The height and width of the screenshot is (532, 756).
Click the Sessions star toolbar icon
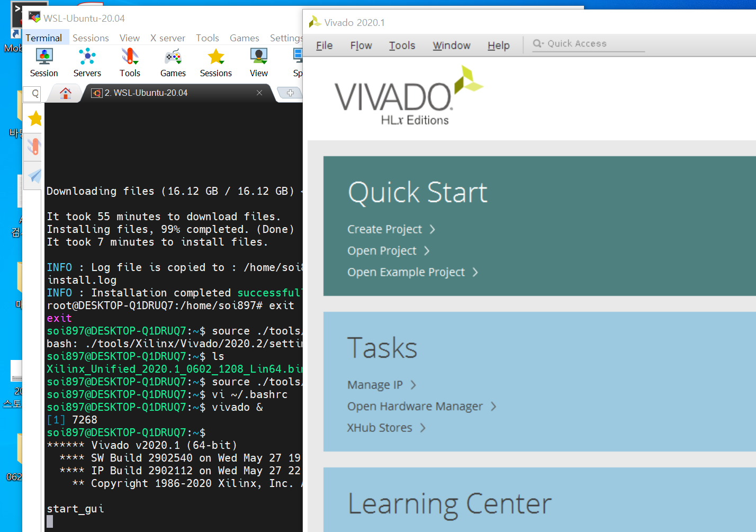coord(216,63)
